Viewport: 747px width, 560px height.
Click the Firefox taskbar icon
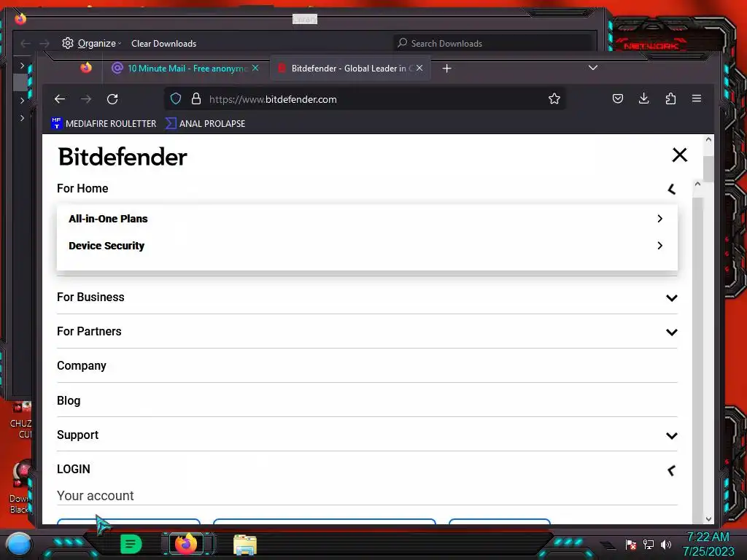point(186,544)
